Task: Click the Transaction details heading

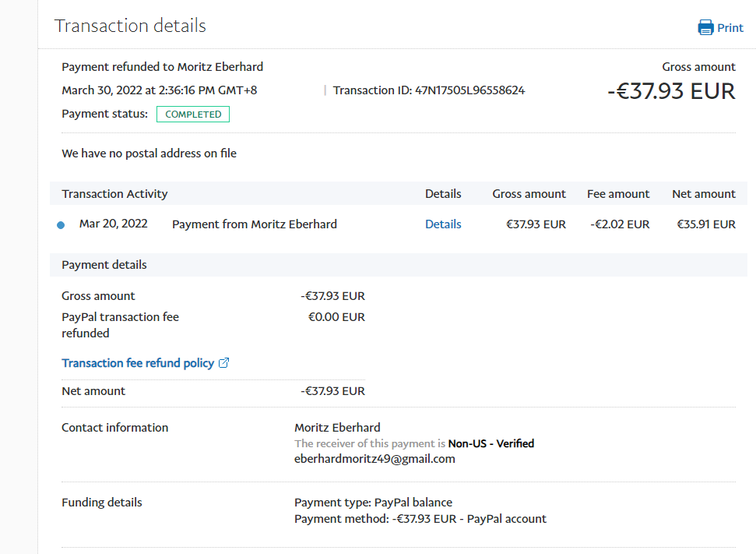Action: (x=130, y=26)
